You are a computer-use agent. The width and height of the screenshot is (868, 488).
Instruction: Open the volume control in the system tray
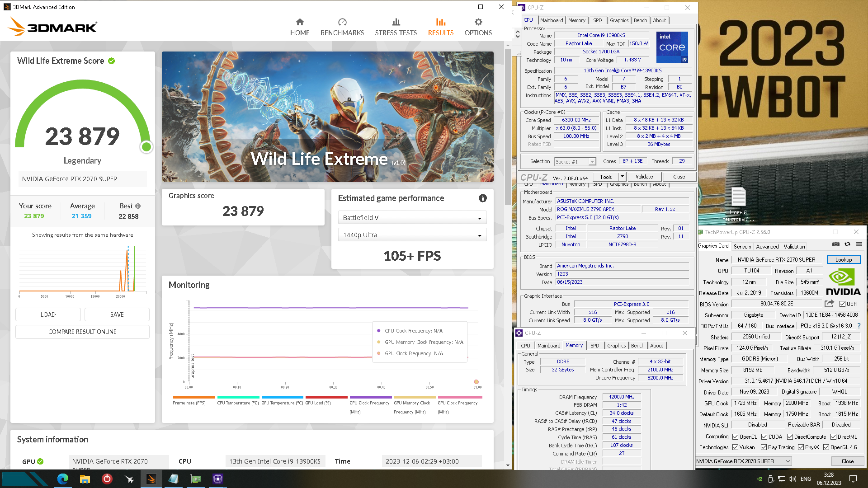793,479
